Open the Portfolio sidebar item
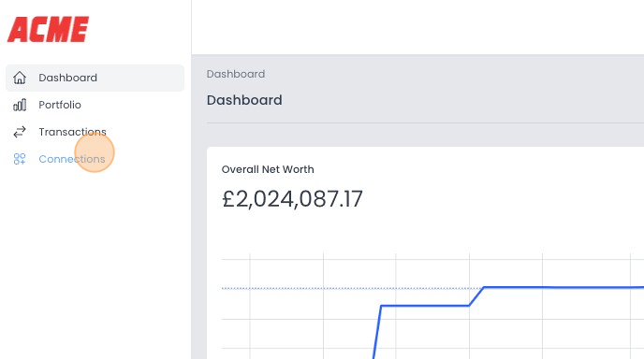 tap(95, 105)
